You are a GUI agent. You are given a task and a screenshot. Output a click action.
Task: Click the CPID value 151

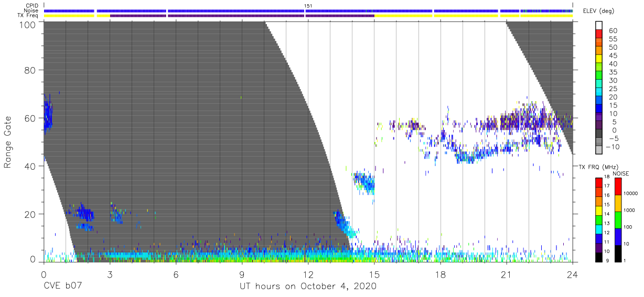(x=308, y=6)
